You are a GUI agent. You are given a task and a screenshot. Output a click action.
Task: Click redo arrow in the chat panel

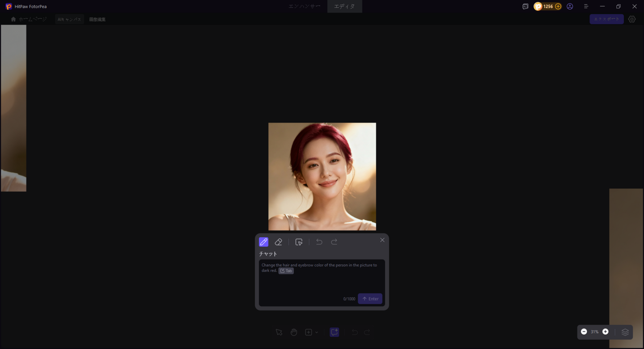pos(334,242)
